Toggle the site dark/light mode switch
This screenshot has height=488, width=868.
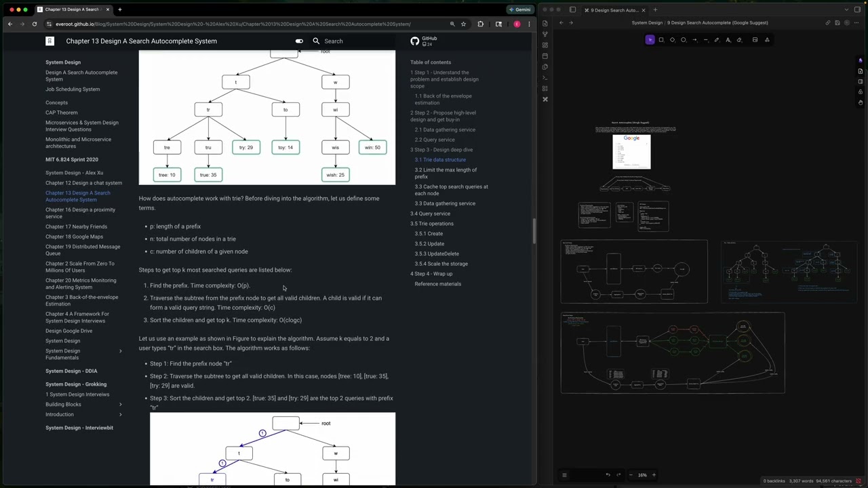299,41
